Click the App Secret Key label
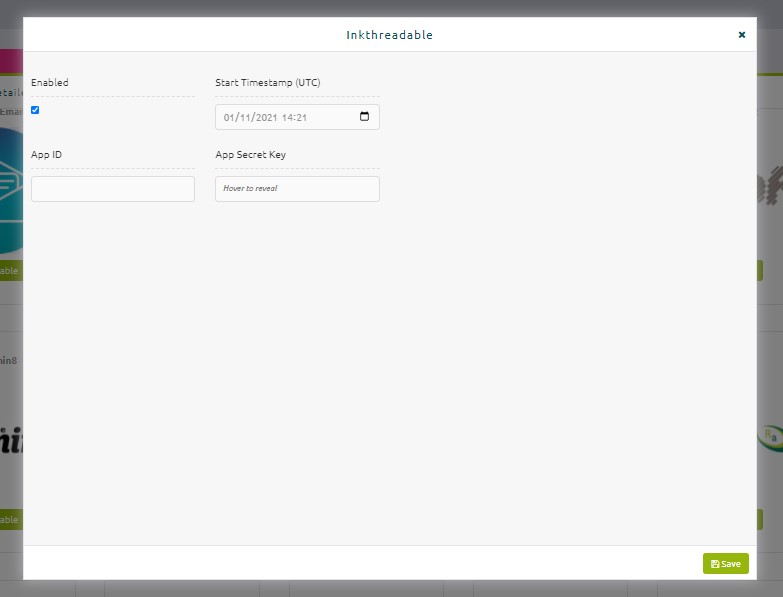 click(251, 154)
